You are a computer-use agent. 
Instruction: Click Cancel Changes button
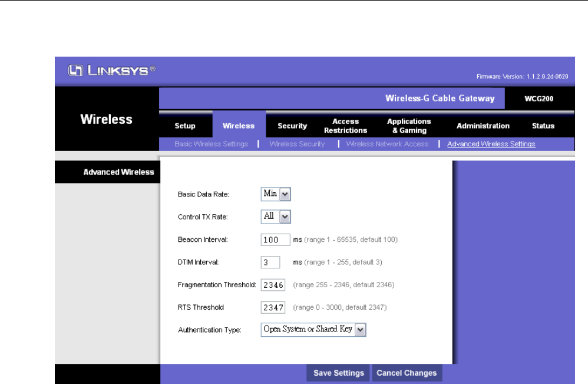pyautogui.click(x=407, y=373)
